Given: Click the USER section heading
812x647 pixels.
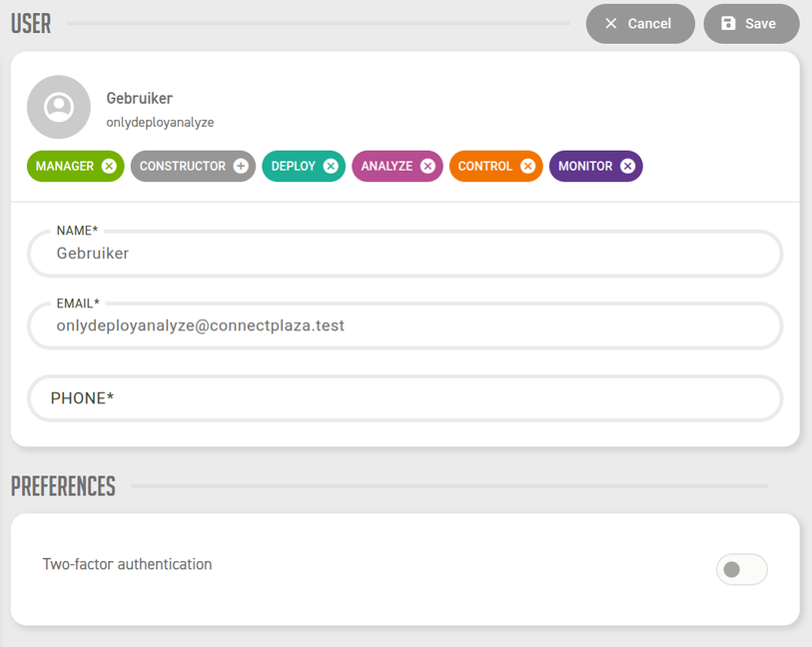Looking at the screenshot, I should (31, 24).
